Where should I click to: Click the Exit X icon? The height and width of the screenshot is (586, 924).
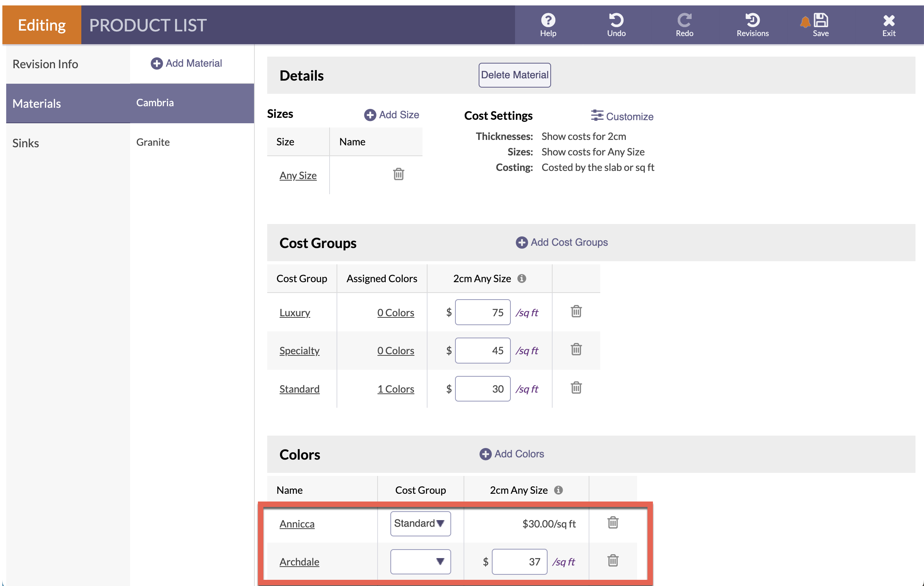[889, 20]
